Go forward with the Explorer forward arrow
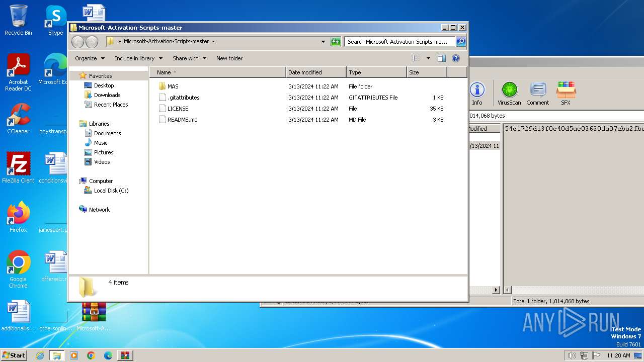644x362 pixels. coord(92,42)
